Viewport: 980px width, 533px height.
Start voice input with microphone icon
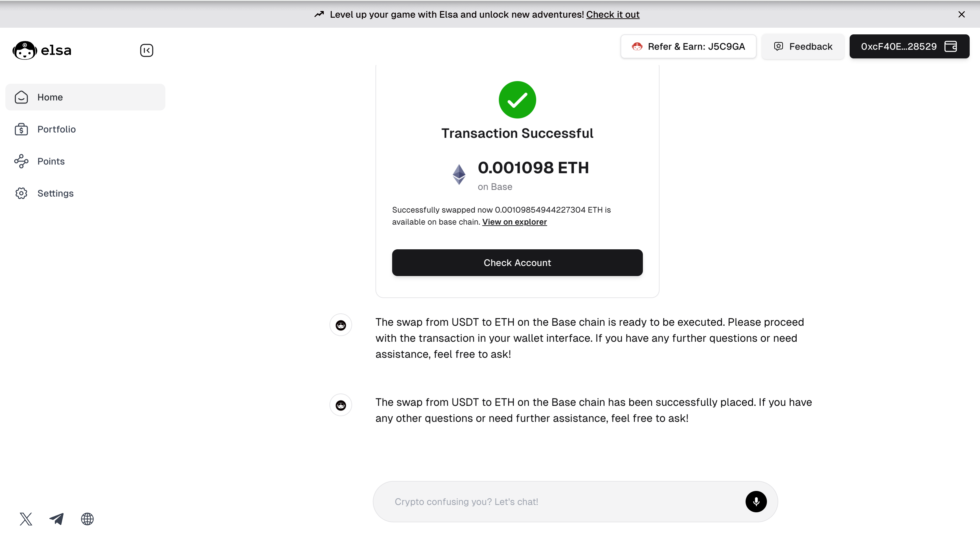pos(756,501)
